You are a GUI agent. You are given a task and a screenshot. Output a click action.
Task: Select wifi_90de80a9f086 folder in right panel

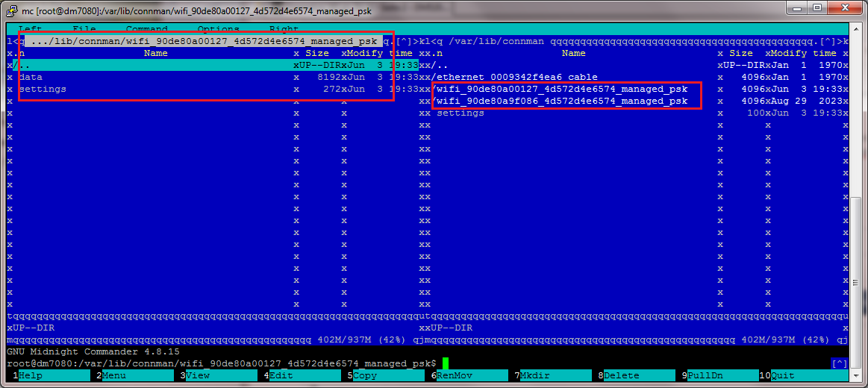click(562, 101)
